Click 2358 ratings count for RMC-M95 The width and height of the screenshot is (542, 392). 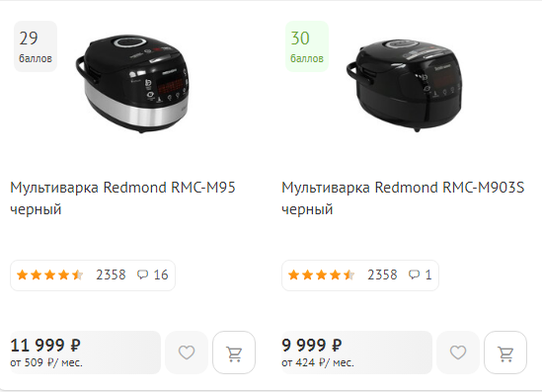[111, 275]
